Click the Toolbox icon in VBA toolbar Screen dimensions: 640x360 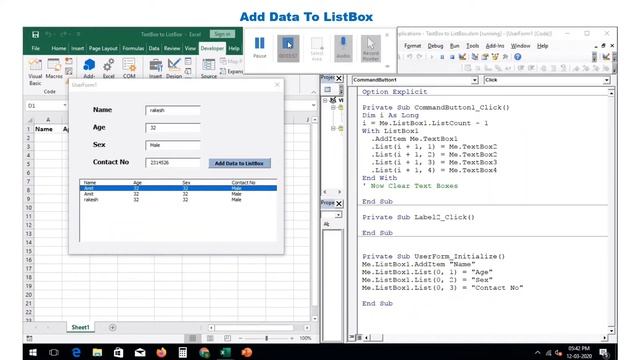point(505,57)
